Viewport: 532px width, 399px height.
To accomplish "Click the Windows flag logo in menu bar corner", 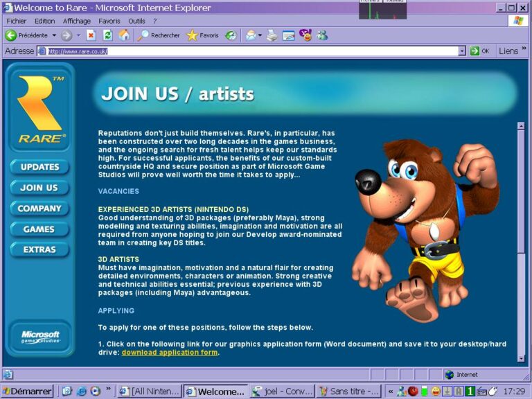I will [517, 21].
